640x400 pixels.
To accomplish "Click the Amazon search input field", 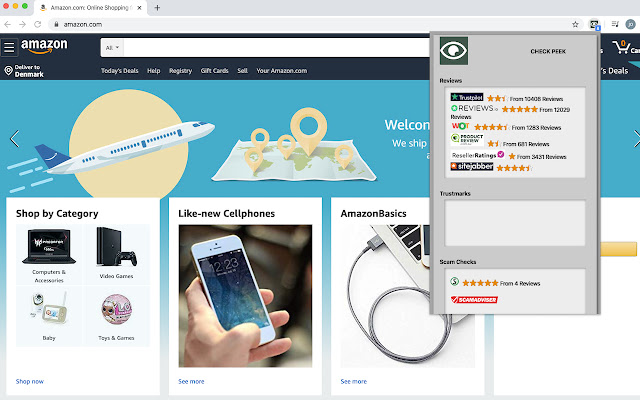I will (x=277, y=48).
